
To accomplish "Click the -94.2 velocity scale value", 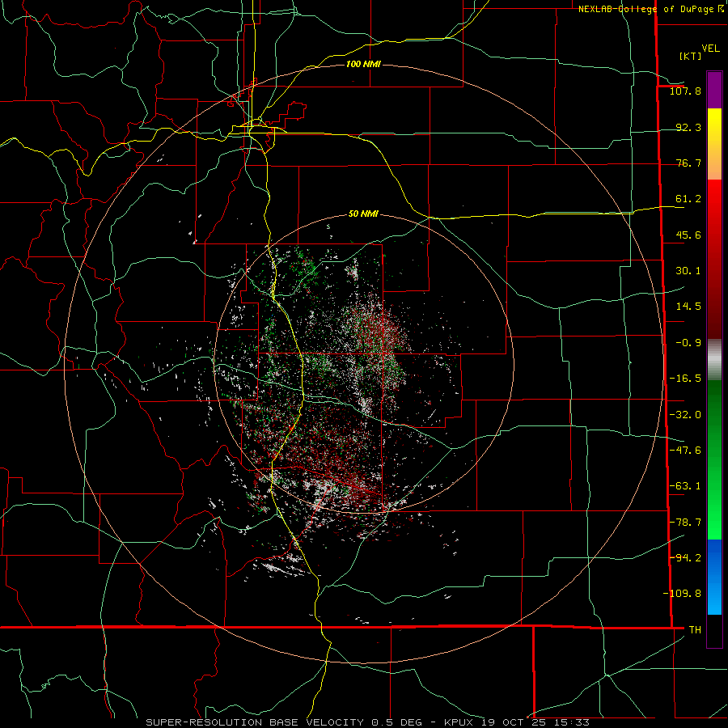I will point(685,558).
